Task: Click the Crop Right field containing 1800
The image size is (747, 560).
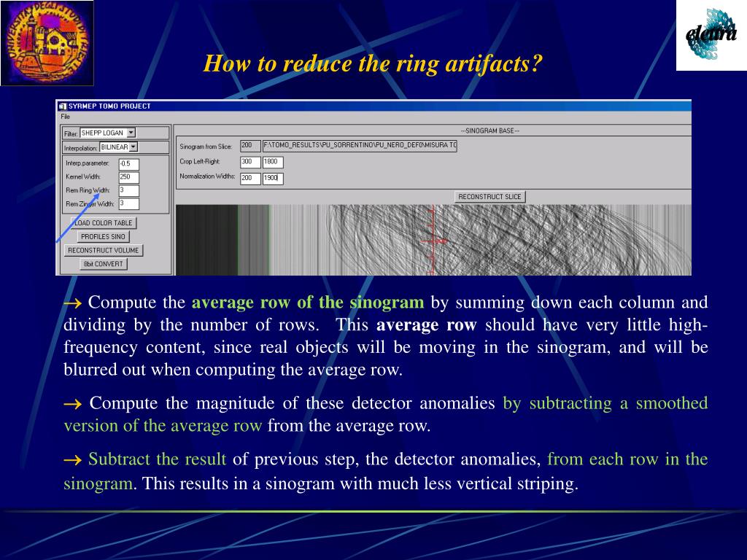Action: coord(273,163)
